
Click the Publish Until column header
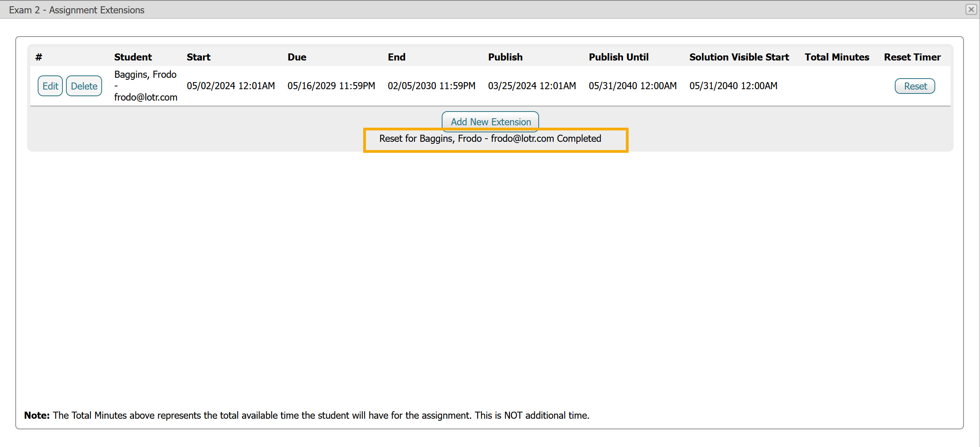[x=618, y=57]
